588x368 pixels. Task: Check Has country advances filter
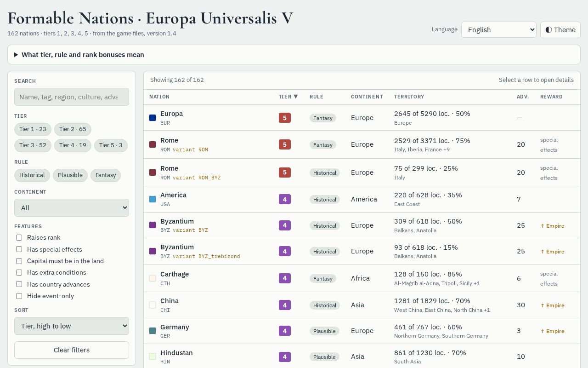19,284
